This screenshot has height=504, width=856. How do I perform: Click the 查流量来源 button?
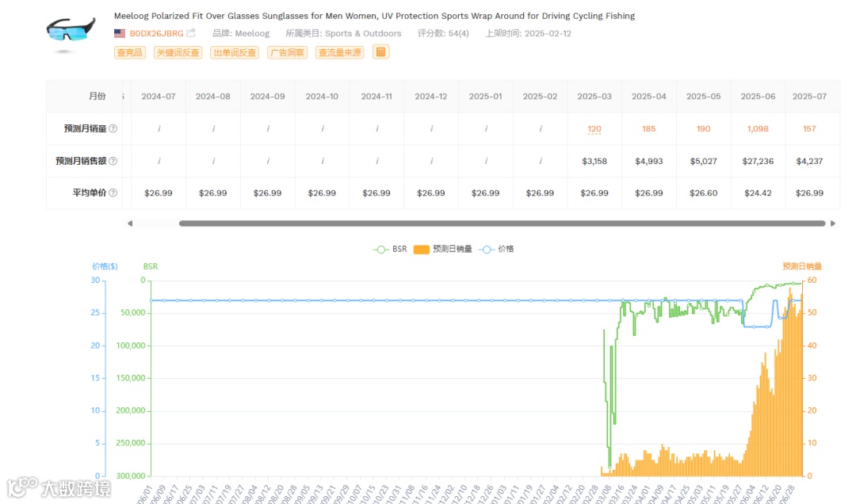point(339,52)
